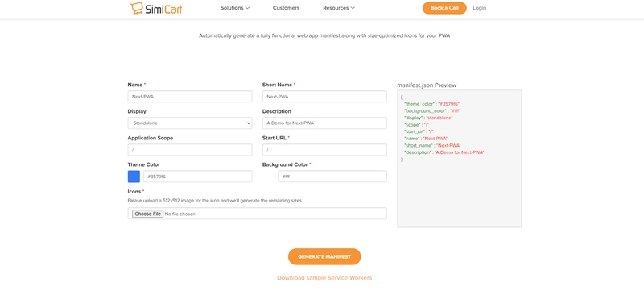The width and height of the screenshot is (644, 295).
Task: Click the Generate Manifest button
Action: pos(324,256)
